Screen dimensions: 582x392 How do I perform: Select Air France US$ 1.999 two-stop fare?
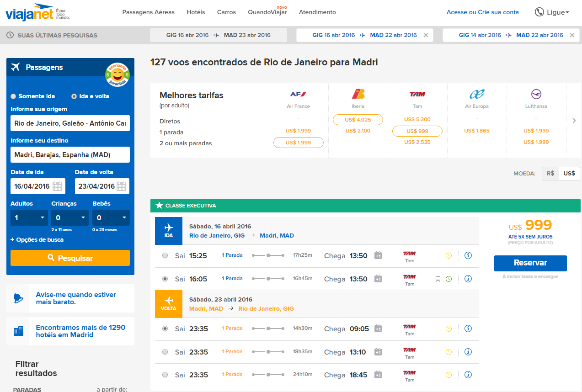[298, 143]
